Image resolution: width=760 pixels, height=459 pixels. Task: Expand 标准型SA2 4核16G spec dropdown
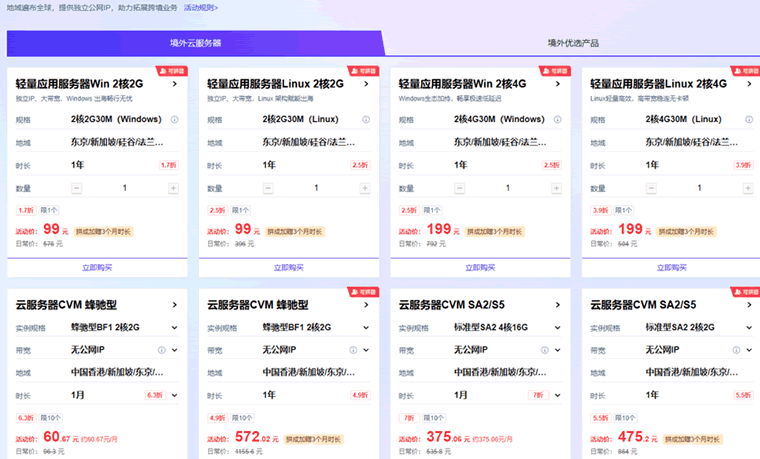click(557, 328)
